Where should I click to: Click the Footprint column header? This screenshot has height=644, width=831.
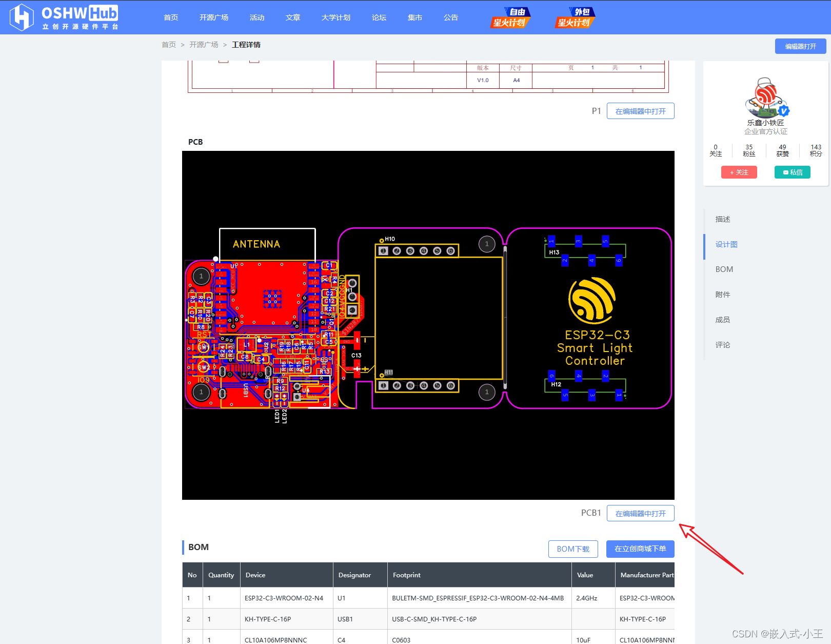point(480,575)
